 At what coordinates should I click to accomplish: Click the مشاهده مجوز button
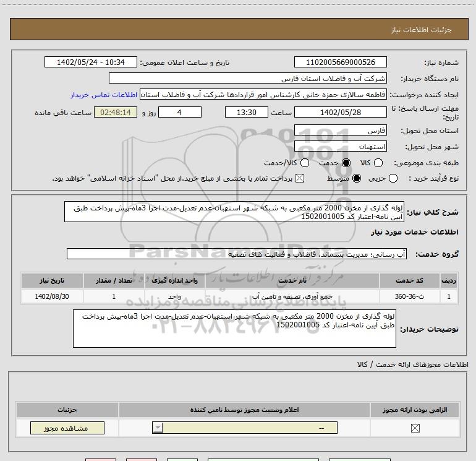(67, 428)
